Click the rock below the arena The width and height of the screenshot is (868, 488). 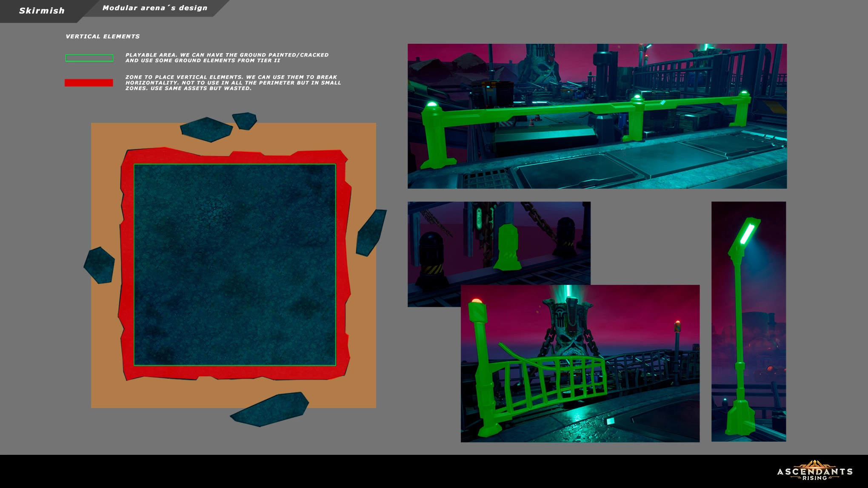coord(270,409)
